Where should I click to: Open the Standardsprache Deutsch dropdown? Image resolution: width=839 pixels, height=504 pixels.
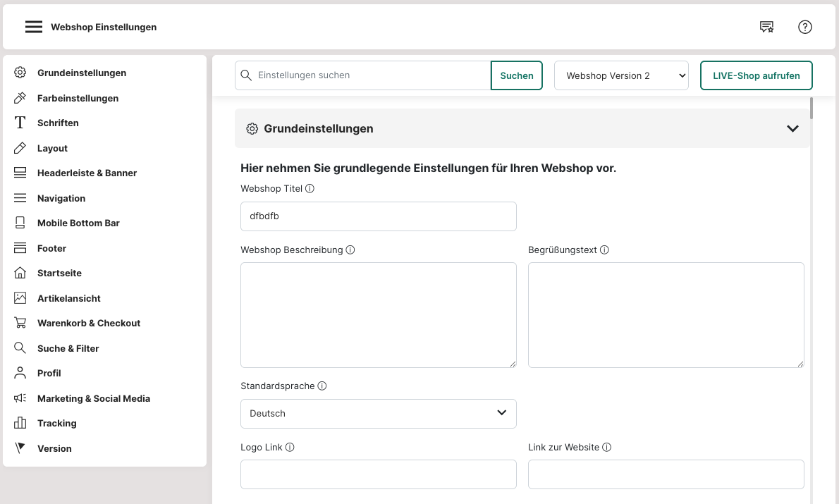(x=378, y=414)
